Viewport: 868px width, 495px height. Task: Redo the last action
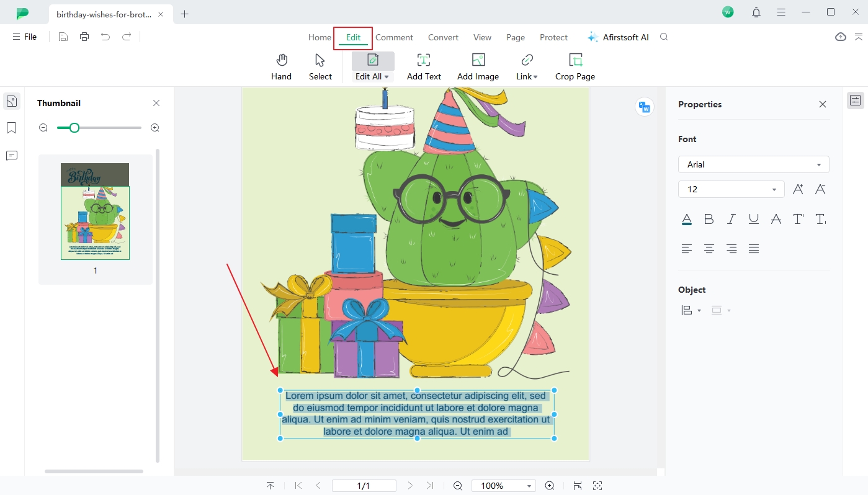click(x=127, y=37)
